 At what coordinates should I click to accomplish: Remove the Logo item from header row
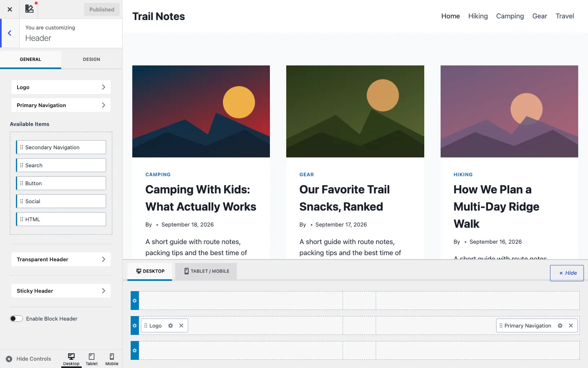click(181, 326)
